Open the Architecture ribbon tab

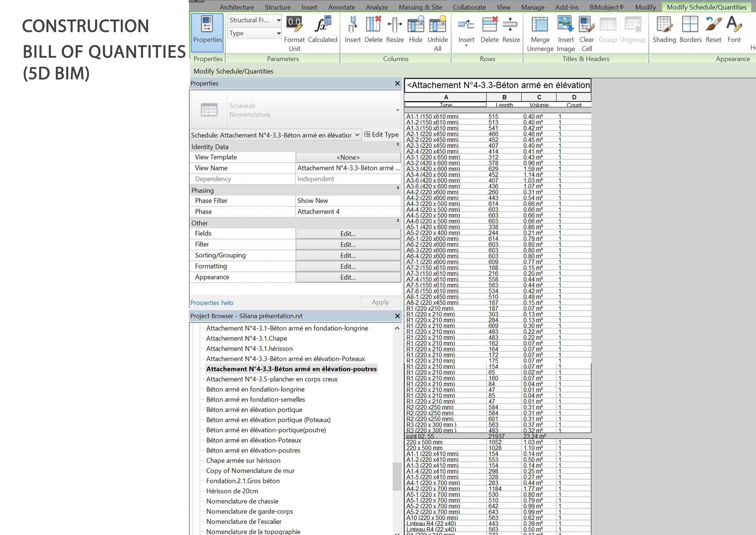(237, 7)
